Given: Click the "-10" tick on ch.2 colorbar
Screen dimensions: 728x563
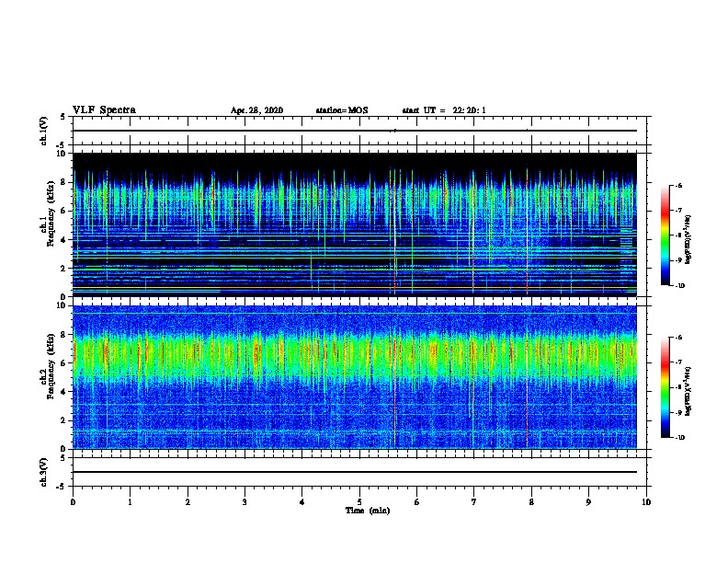Looking at the screenshot, I should coord(680,438).
